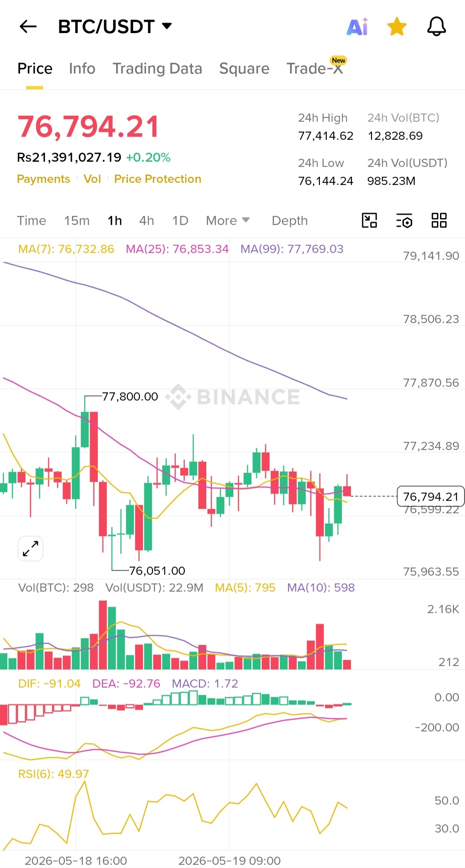Tap the back arrow icon
The width and height of the screenshot is (465, 868).
tap(28, 27)
